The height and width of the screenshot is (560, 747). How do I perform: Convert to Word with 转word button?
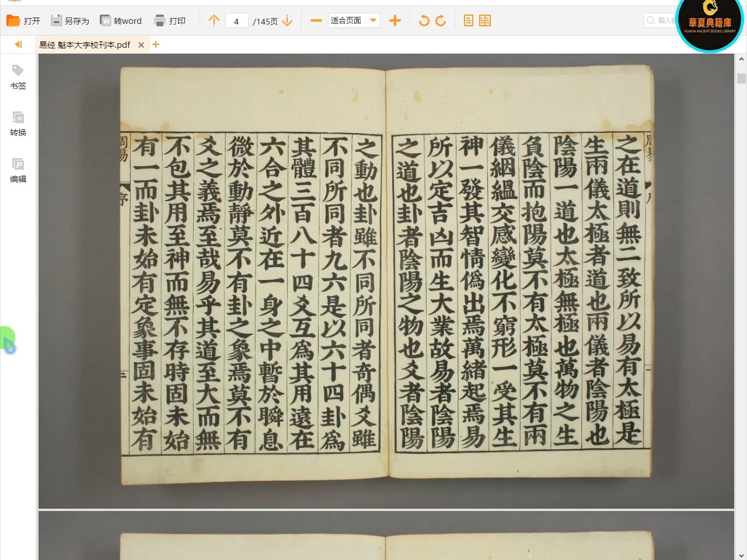[x=121, y=21]
